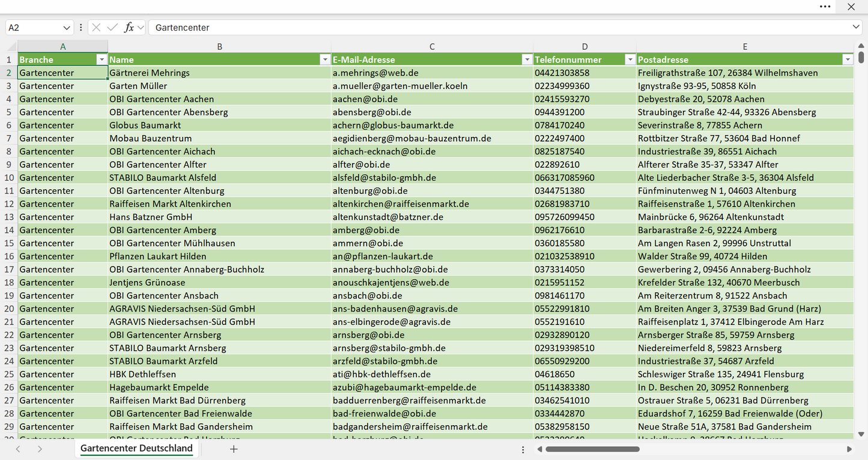This screenshot has height=460, width=868.
Task: Select phone number 0962176610
Action: pos(585,230)
